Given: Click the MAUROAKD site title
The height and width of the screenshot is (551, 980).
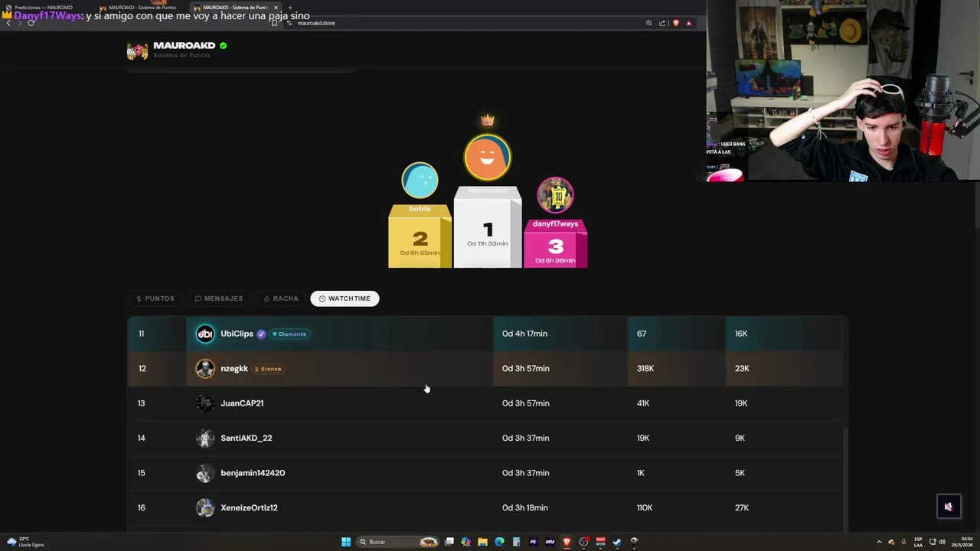Looking at the screenshot, I should click(x=184, y=46).
